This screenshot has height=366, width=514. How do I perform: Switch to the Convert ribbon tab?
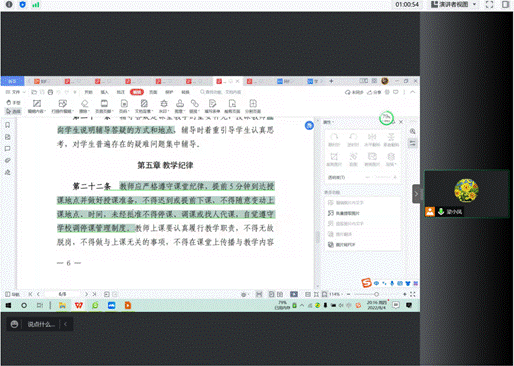point(185,92)
